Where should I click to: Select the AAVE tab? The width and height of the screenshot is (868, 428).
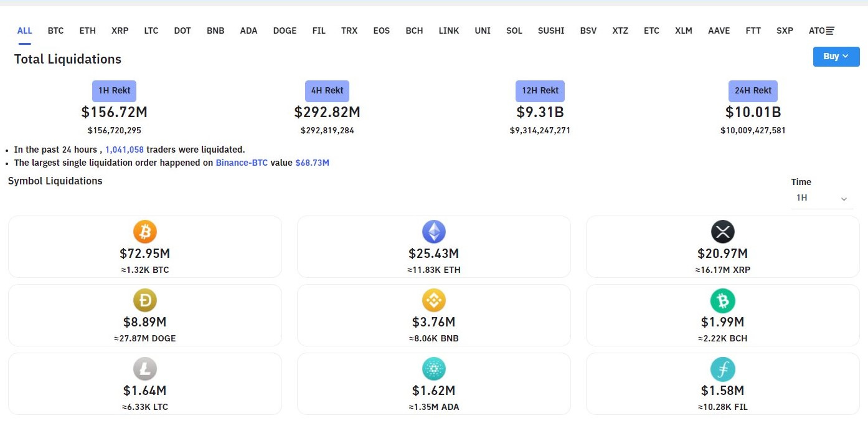click(x=719, y=31)
